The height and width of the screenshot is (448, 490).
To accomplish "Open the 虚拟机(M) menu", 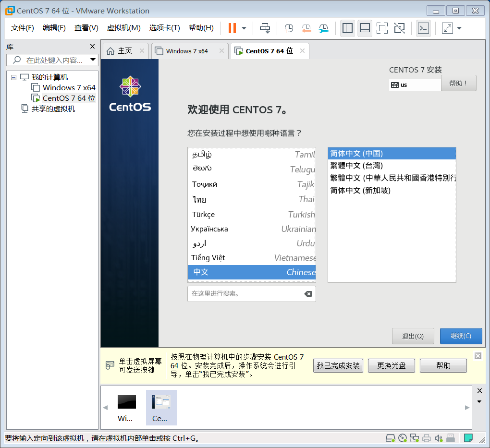I will click(123, 28).
